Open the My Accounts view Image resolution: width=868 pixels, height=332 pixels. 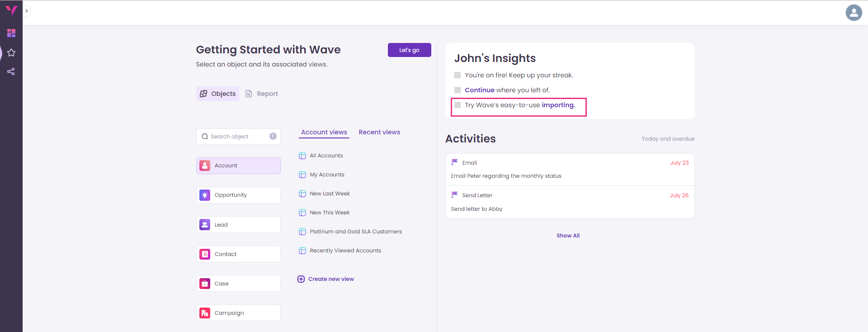[327, 175]
